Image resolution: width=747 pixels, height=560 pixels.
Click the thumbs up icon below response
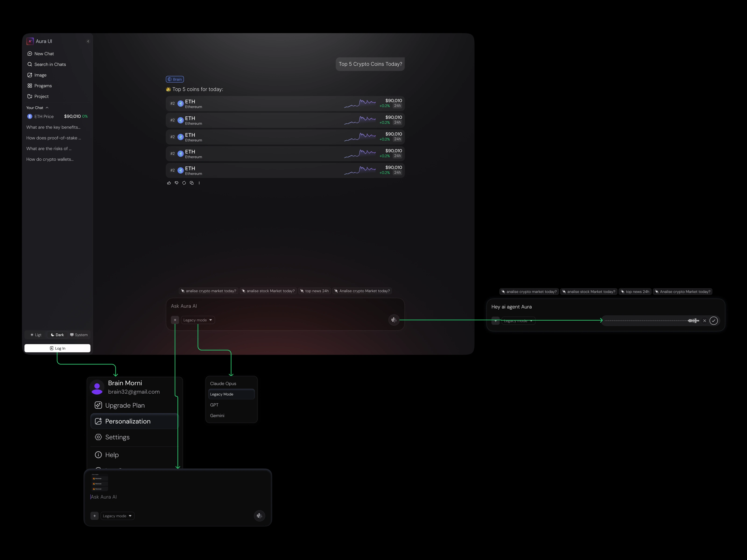(x=169, y=183)
